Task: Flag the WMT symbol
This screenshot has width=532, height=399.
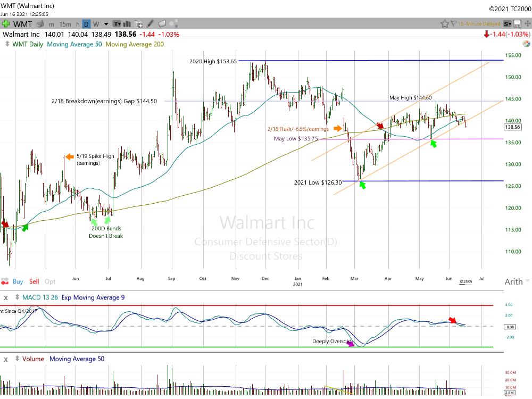Action: point(454,24)
